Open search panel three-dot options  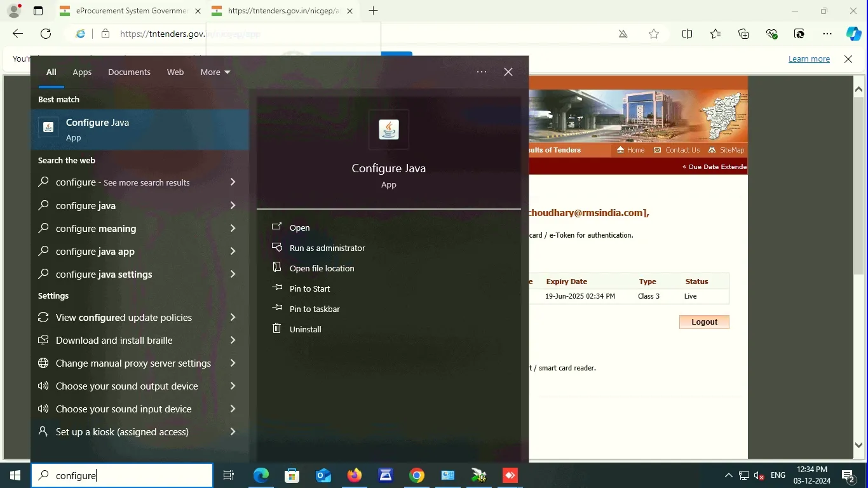(482, 72)
